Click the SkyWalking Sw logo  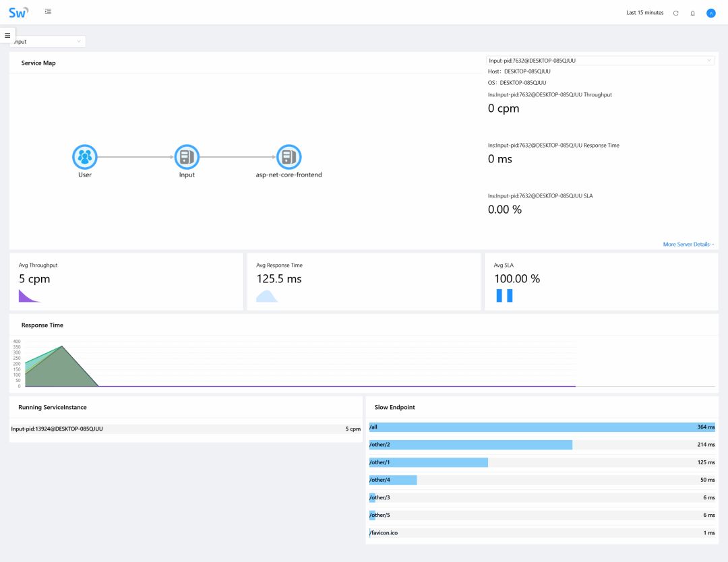tap(18, 12)
